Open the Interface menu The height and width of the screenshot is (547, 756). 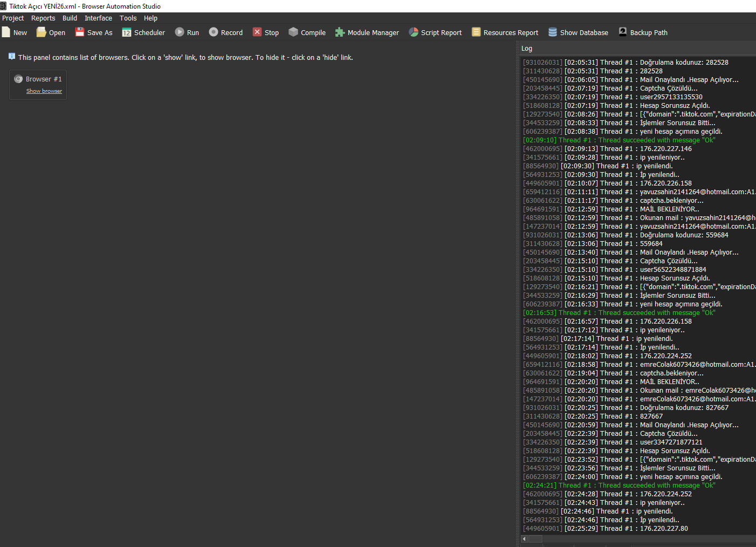(x=98, y=18)
